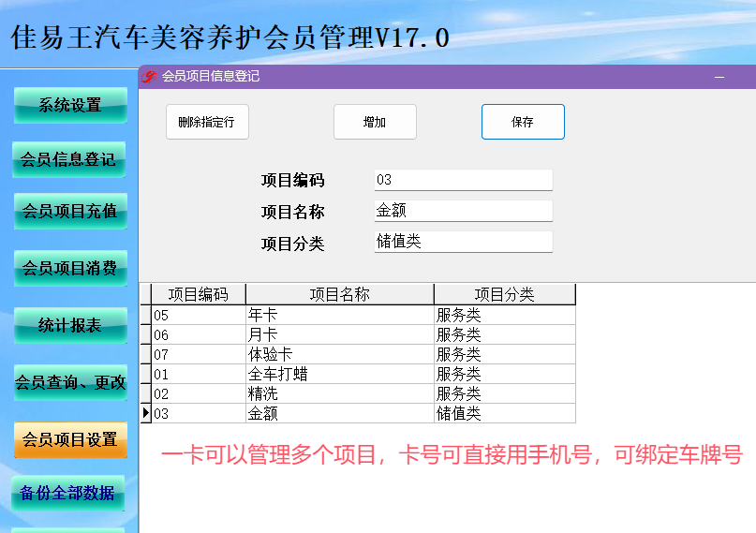Click 删除指定行 button

coord(207,122)
